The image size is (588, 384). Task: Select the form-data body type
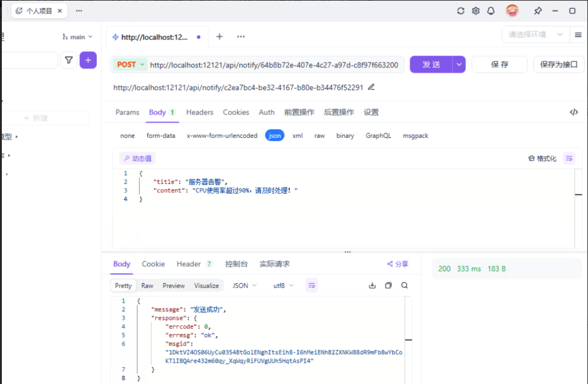161,135
